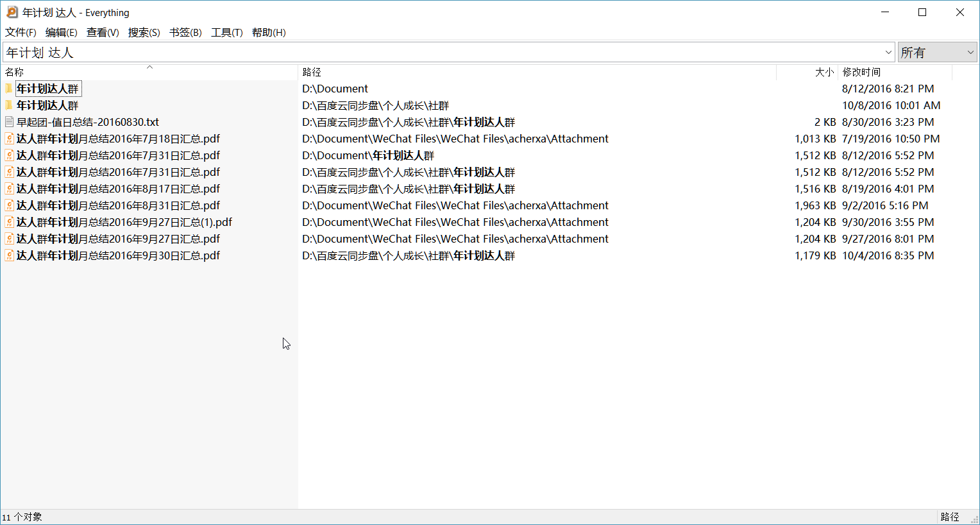Open the 书签(B) menu
The width and height of the screenshot is (980, 525).
(x=185, y=32)
